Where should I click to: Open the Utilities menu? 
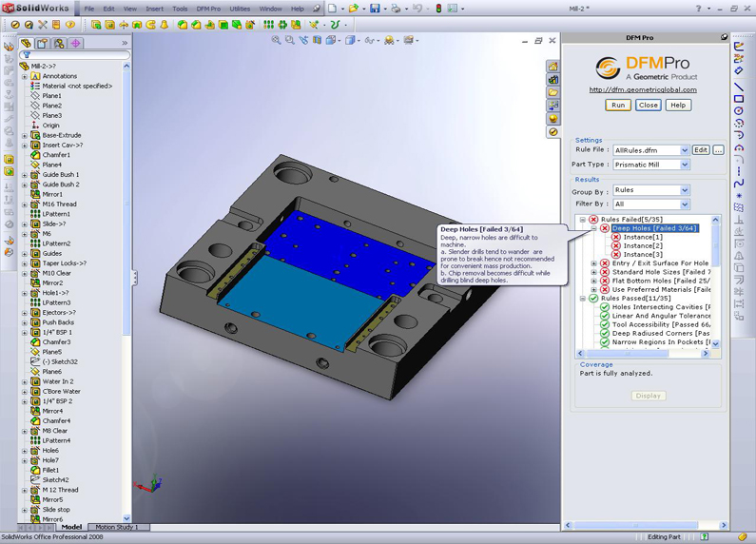[240, 9]
